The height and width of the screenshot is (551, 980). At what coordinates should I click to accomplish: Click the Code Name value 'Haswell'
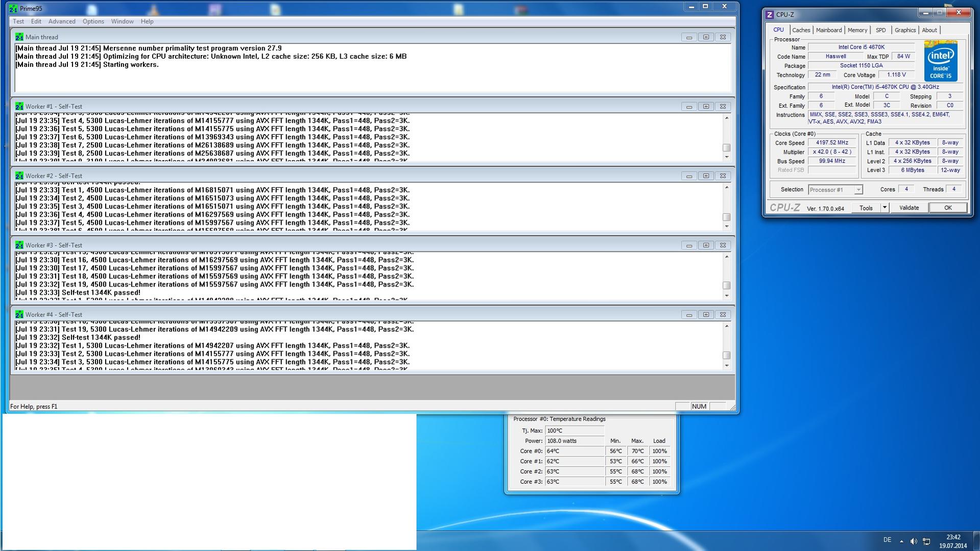point(835,57)
